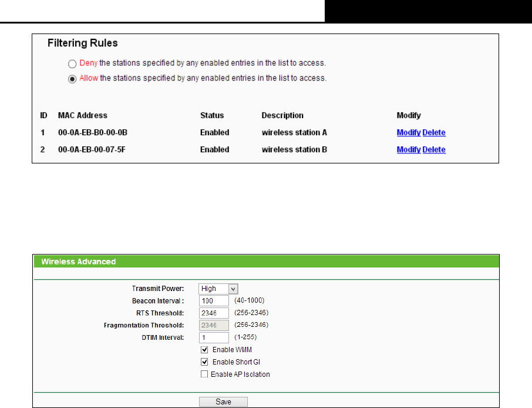Click the MAC Address column header

click(83, 116)
